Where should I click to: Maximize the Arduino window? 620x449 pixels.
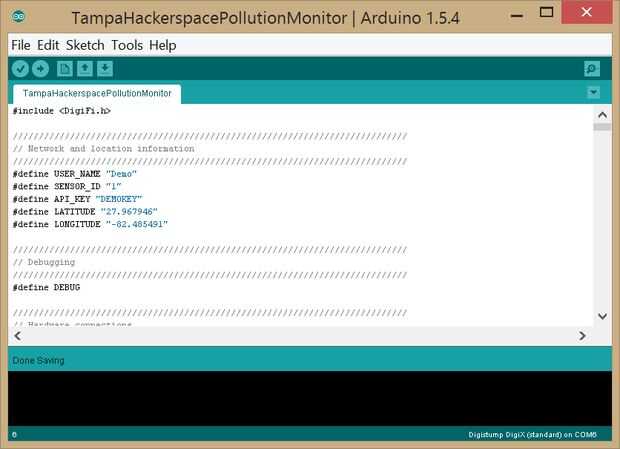[546, 13]
